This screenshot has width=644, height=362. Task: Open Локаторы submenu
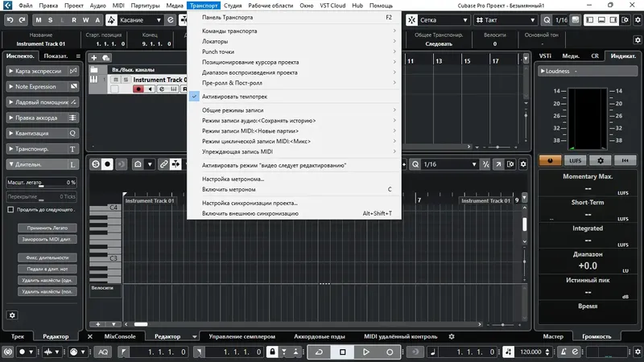294,42
